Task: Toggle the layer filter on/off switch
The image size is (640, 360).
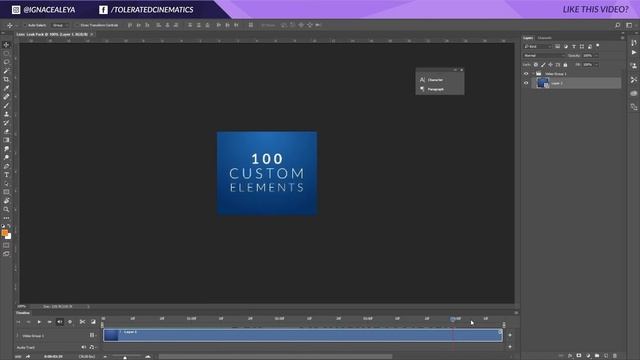Action: click(598, 46)
